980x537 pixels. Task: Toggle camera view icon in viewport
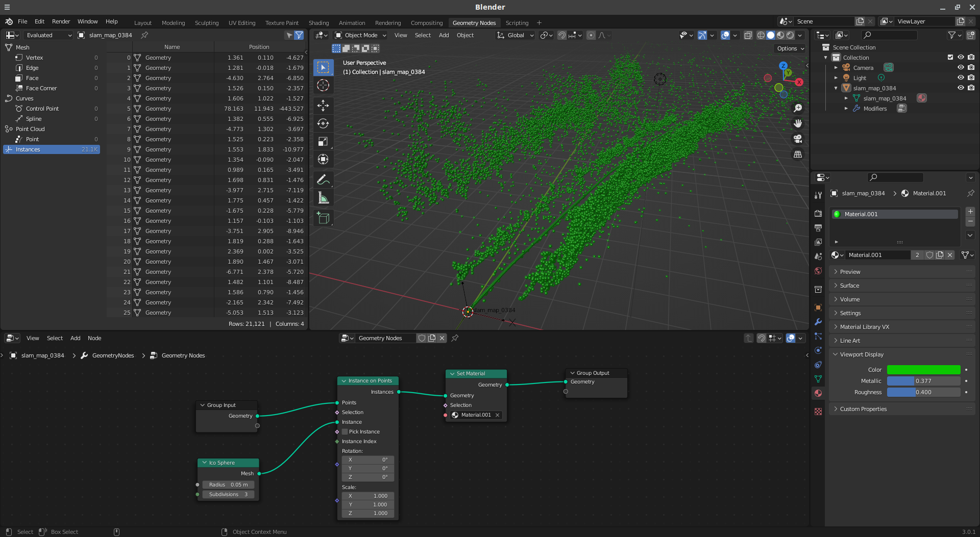[x=798, y=139]
